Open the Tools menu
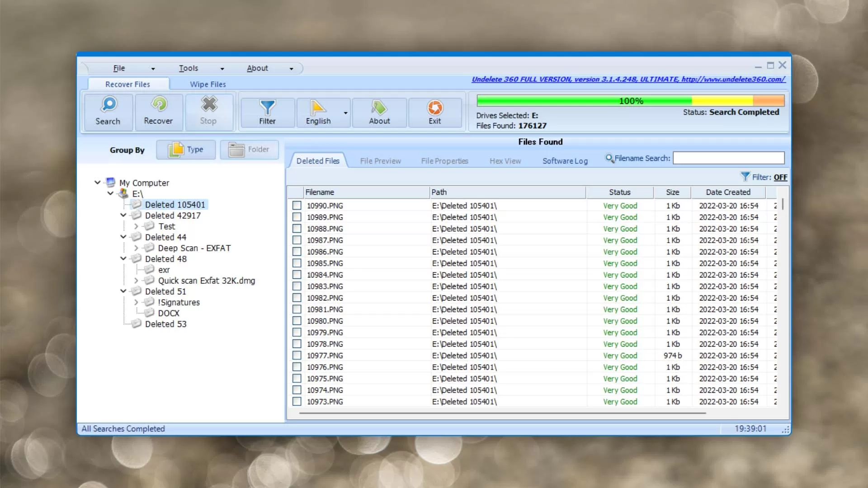 189,68
